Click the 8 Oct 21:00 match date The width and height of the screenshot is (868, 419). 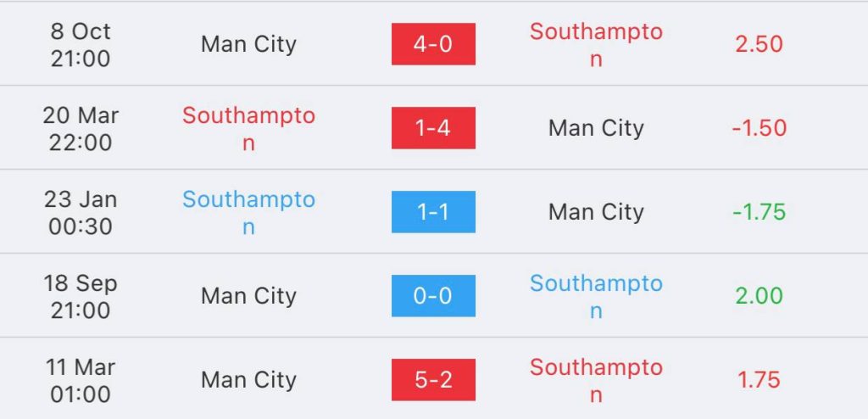tap(81, 44)
